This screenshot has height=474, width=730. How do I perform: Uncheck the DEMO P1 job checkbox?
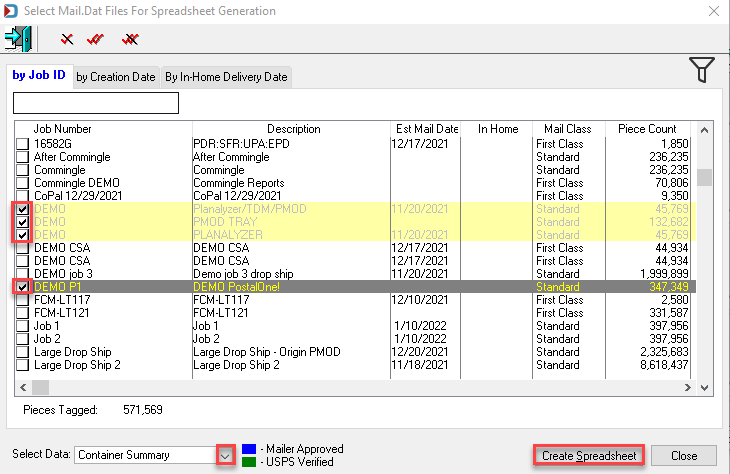pos(22,287)
